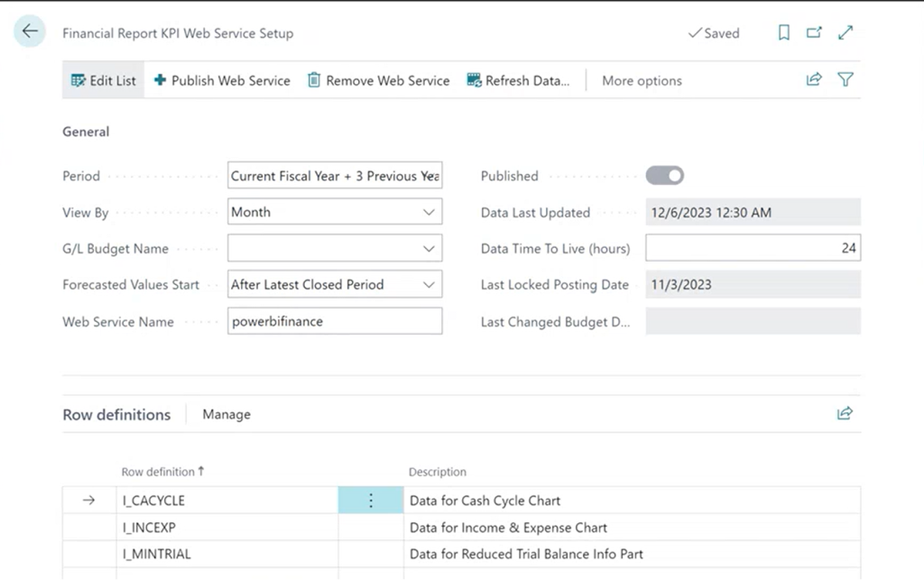Open page in new window via pop-out icon
The height and width of the screenshot is (580, 924).
813,32
